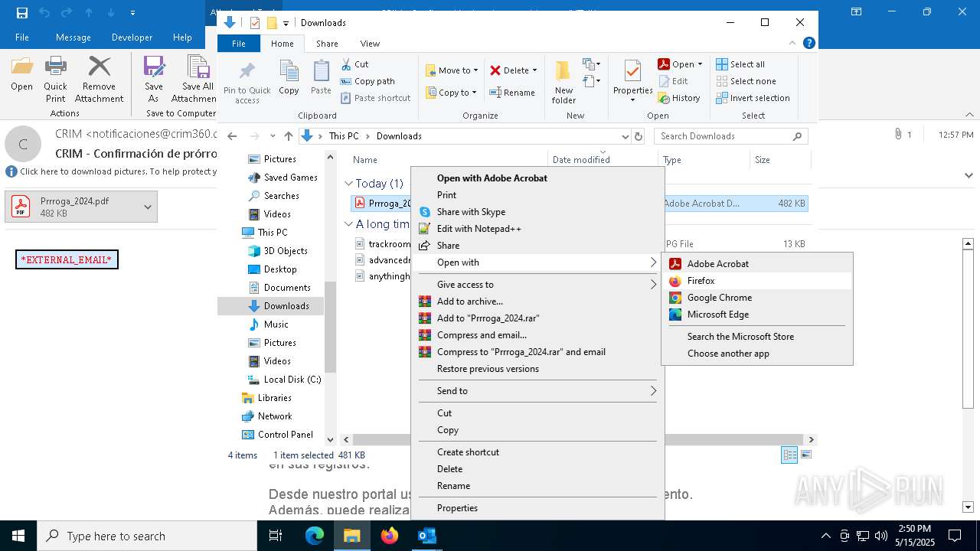The width and height of the screenshot is (980, 551).
Task: Click Invert selection in ribbon
Action: 753,98
